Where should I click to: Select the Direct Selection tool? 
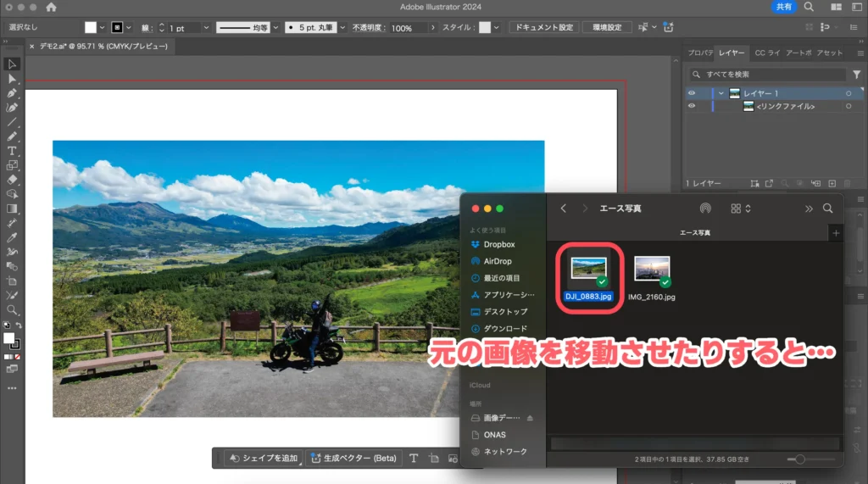[12, 79]
